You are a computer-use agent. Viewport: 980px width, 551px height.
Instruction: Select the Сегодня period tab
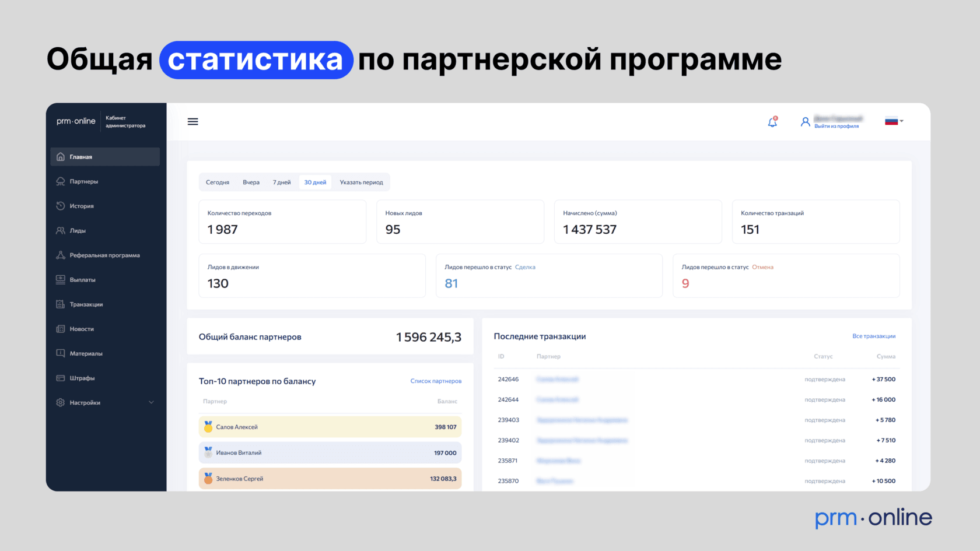pos(218,183)
